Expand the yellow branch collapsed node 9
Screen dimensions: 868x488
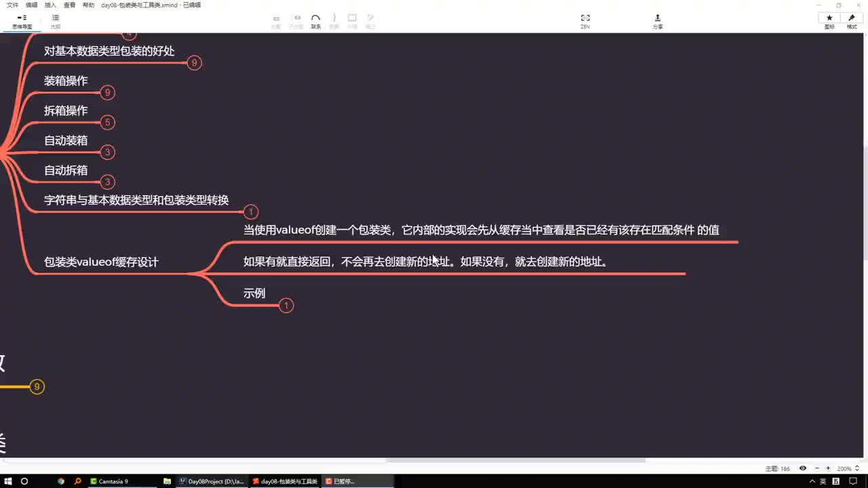click(37, 387)
